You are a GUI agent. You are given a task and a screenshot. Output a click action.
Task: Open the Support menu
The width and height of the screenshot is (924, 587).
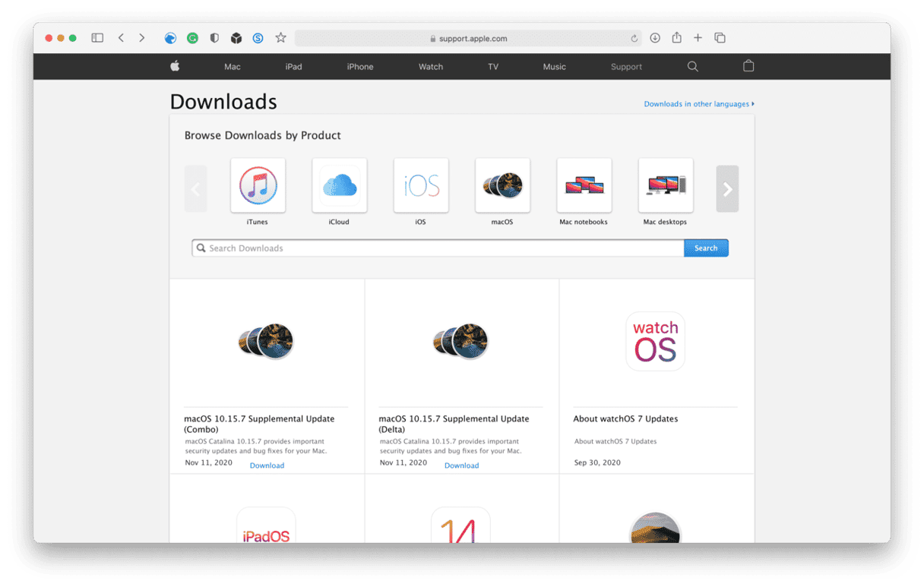[626, 67]
